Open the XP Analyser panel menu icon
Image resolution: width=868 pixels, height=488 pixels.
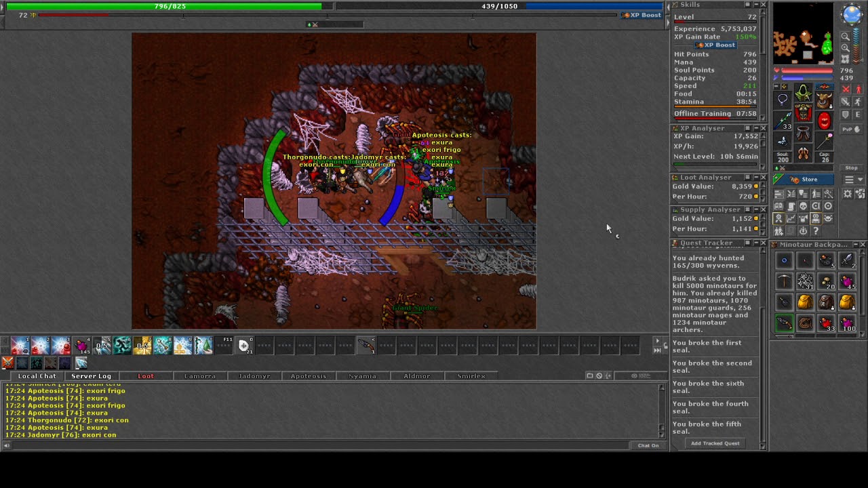tap(747, 128)
